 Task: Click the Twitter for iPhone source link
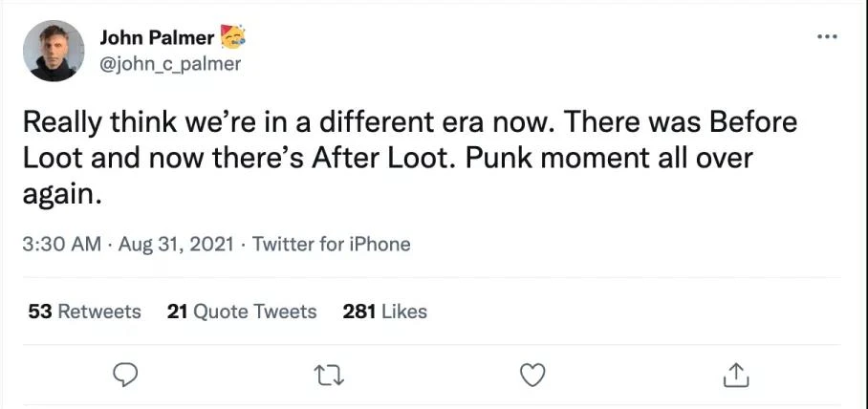331,244
